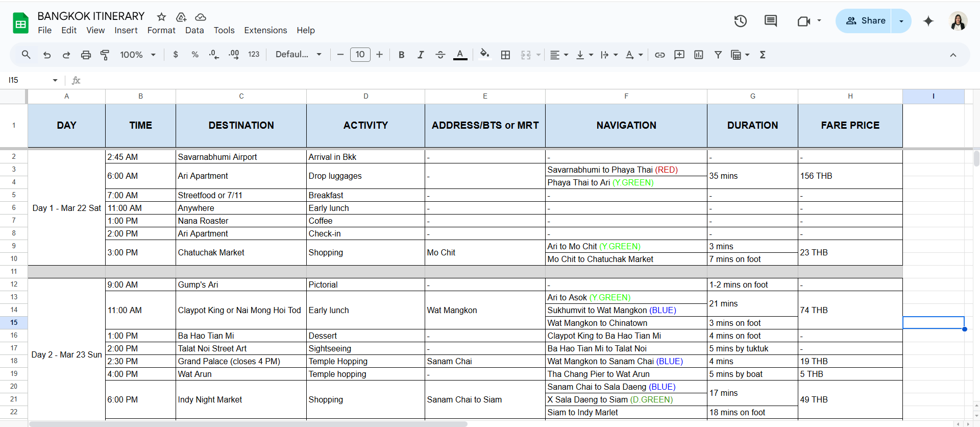Image resolution: width=980 pixels, height=427 pixels.
Task: Open the comments panel icon
Action: [771, 21]
